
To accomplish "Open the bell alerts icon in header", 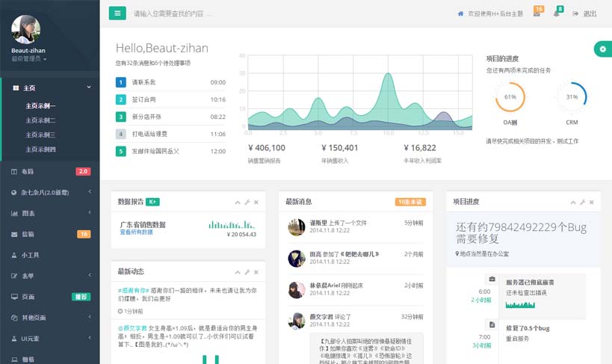I will point(557,14).
